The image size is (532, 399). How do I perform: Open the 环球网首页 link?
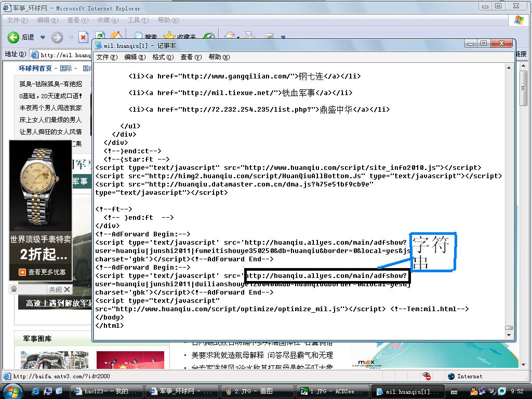35,69
